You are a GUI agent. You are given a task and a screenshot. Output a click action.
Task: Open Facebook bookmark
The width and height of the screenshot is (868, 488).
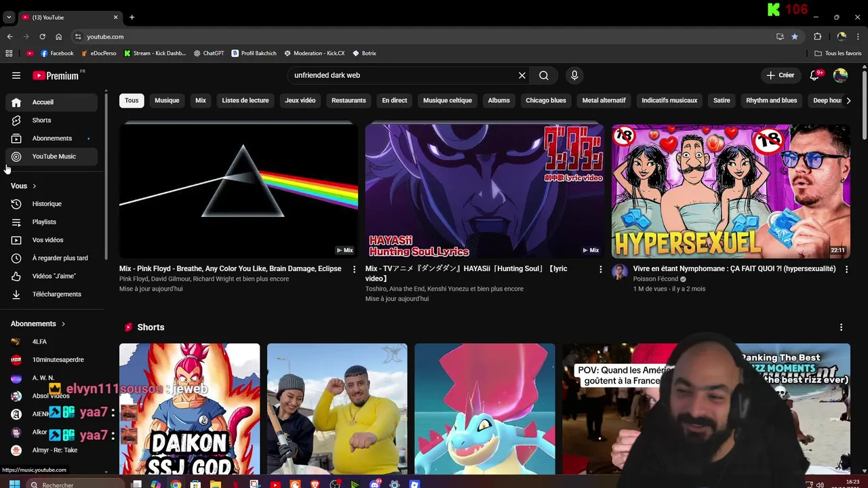57,53
